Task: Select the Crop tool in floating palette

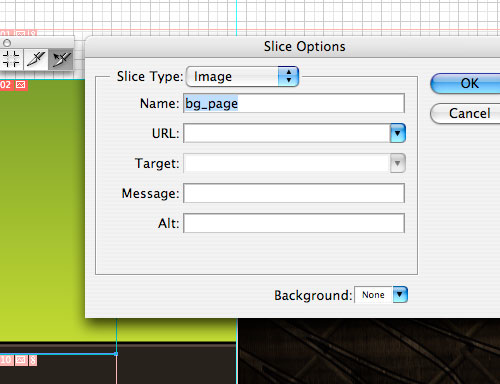Action: [11, 59]
